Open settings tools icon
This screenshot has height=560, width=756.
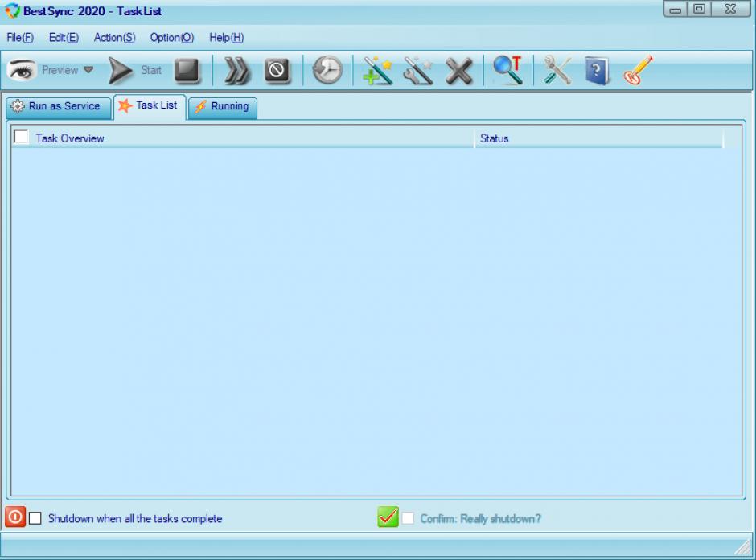(557, 71)
